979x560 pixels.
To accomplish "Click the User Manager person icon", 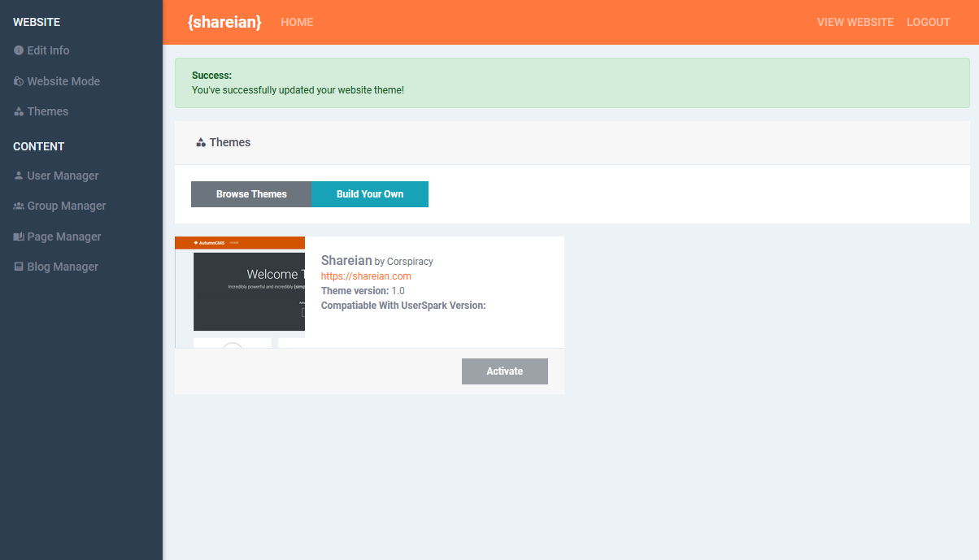I will click(19, 176).
